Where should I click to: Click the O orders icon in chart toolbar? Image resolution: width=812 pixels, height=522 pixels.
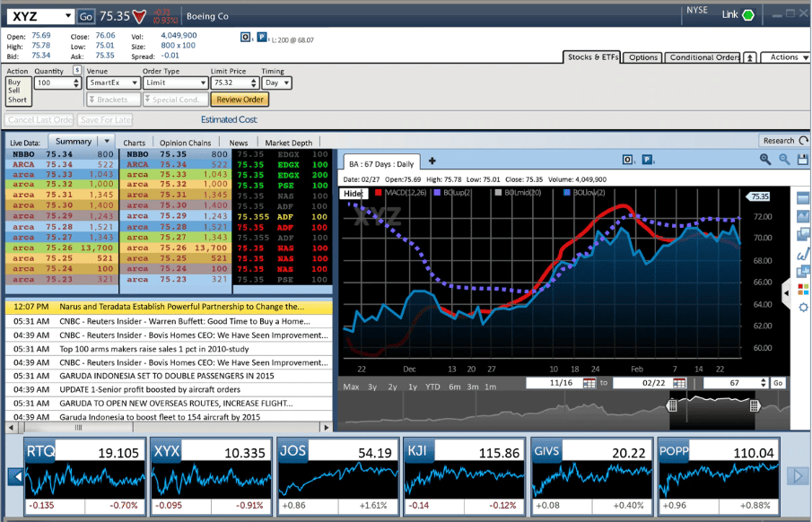[x=628, y=160]
